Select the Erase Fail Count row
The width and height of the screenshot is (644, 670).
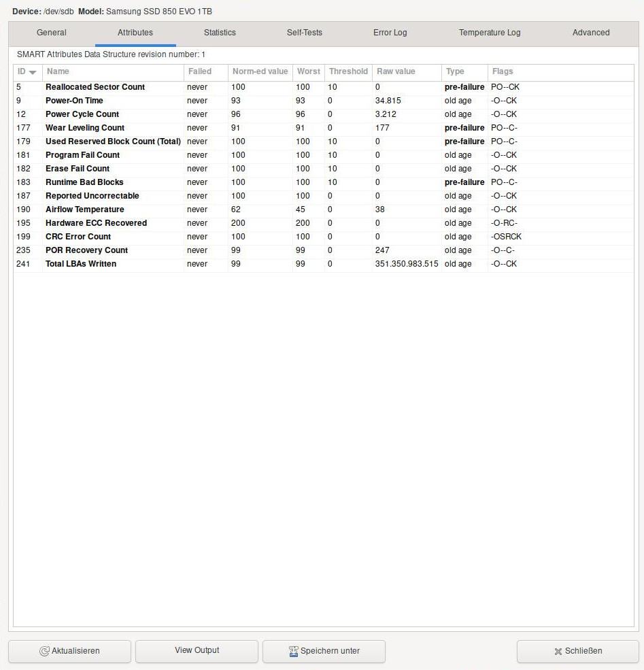[x=323, y=169]
